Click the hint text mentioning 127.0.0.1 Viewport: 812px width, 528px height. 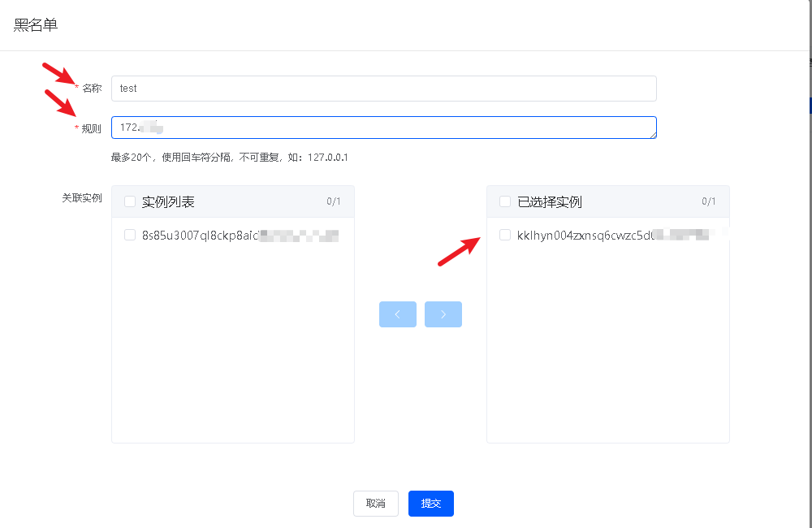tap(229, 157)
